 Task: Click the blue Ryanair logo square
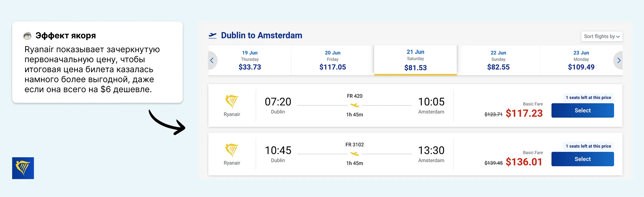tap(23, 168)
